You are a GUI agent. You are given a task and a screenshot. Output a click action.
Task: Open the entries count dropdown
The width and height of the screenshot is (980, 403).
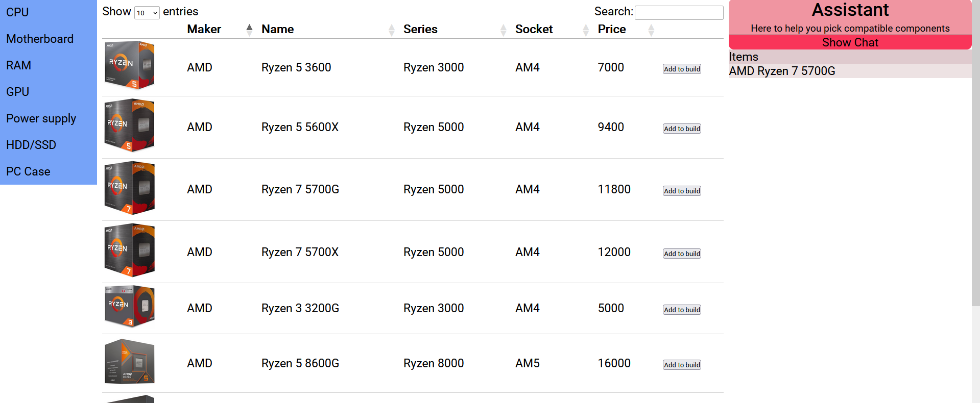(147, 13)
